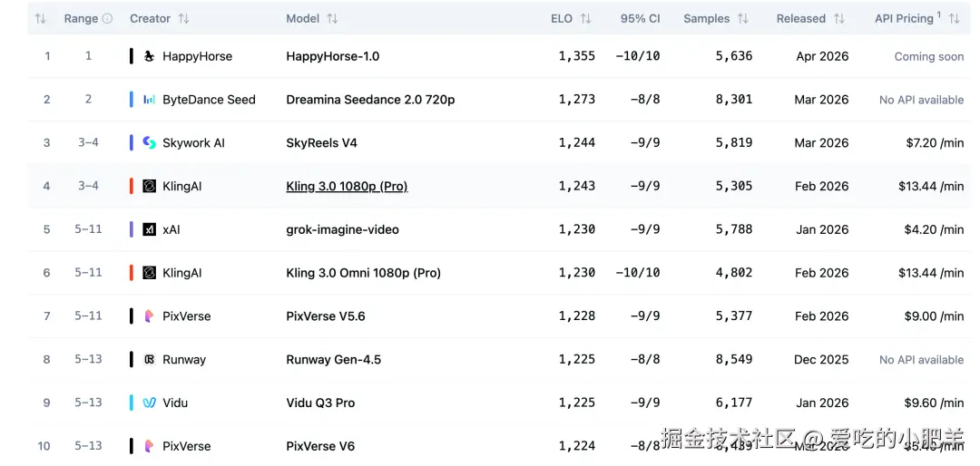Click the rank sort arrows in first column
The image size is (980, 466).
(x=40, y=18)
